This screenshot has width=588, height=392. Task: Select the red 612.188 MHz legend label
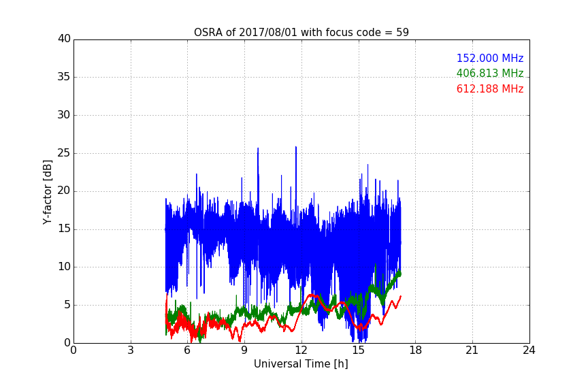490,89
